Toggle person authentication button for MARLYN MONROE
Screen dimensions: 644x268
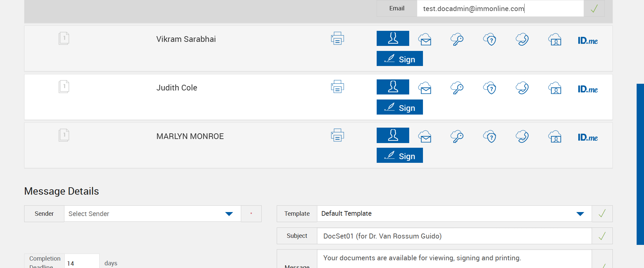pos(393,135)
